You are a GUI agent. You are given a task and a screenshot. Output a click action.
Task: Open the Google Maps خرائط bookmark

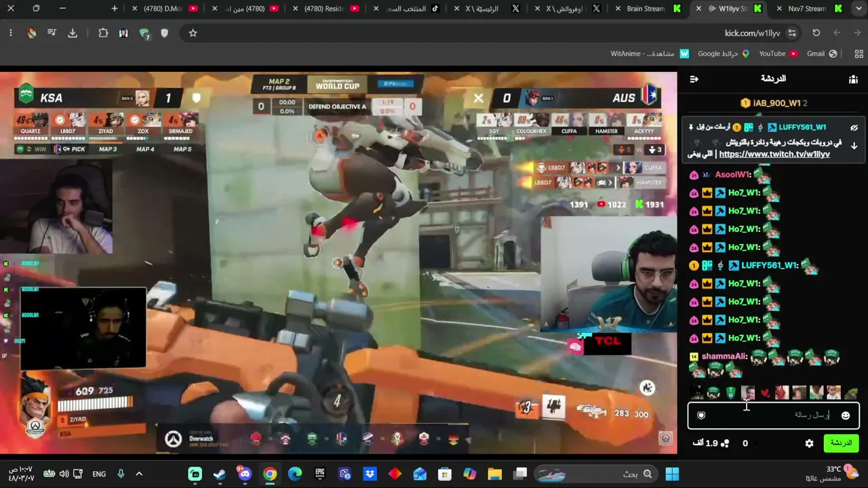pyautogui.click(x=724, y=54)
